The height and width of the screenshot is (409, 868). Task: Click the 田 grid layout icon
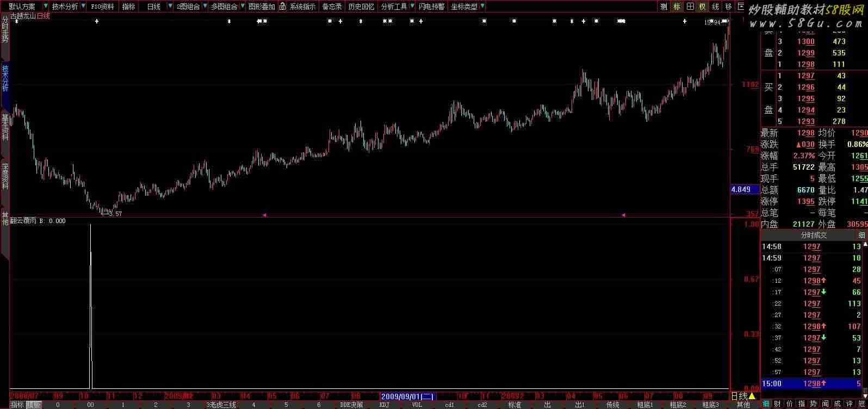pyautogui.click(x=690, y=7)
